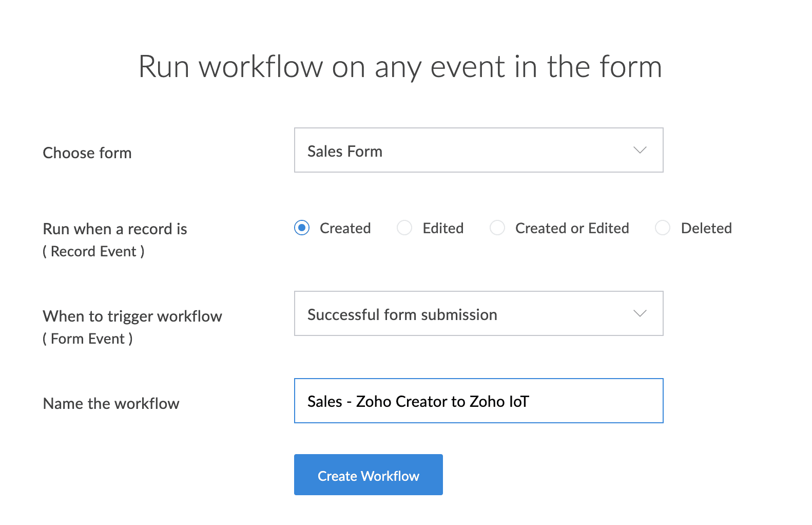Open the Sales Form dropdown
812x525 pixels.
coord(478,150)
